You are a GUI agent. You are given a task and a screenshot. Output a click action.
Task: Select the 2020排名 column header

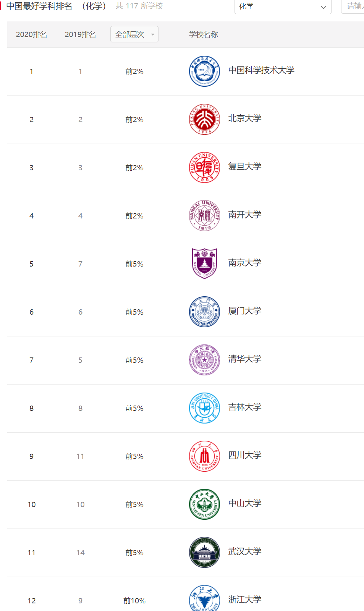pos(32,34)
